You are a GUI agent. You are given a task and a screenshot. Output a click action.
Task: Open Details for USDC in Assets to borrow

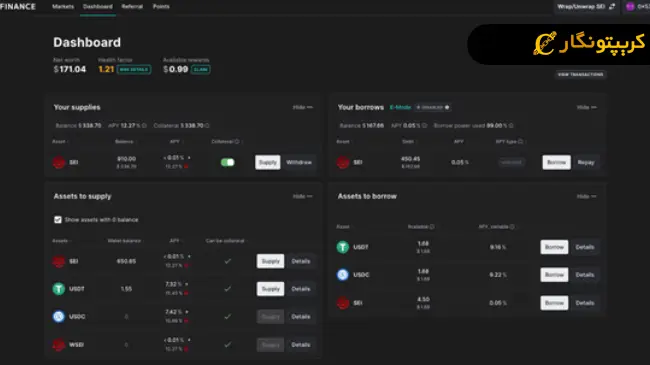click(x=585, y=275)
